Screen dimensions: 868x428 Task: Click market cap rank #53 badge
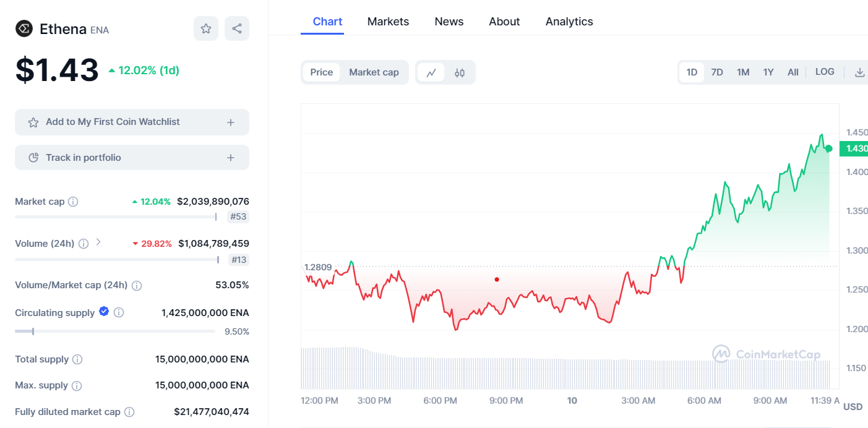pos(239,216)
